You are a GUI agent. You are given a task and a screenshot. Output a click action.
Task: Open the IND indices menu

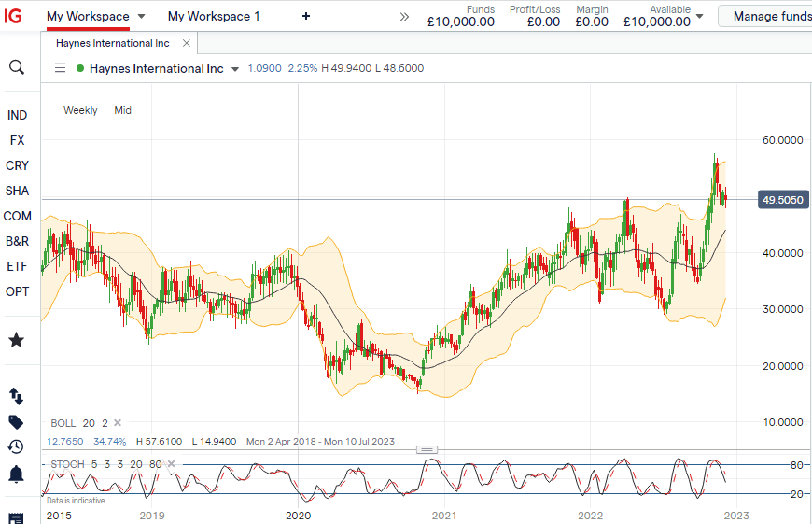(x=17, y=115)
